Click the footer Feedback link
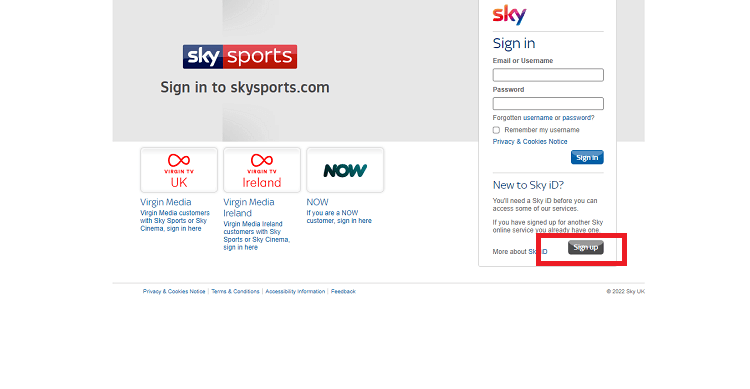This screenshot has height=389, width=750. coord(343,291)
